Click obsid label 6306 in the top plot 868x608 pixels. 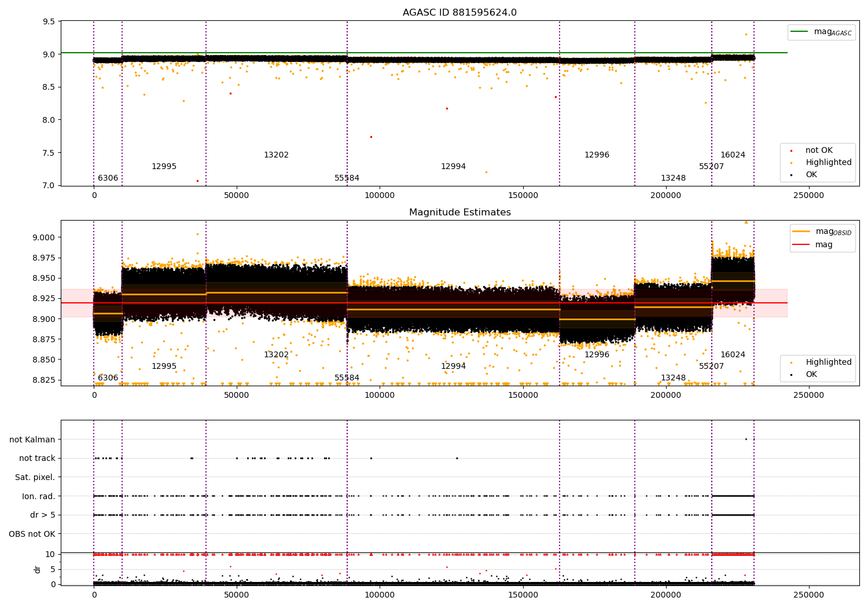click(108, 178)
